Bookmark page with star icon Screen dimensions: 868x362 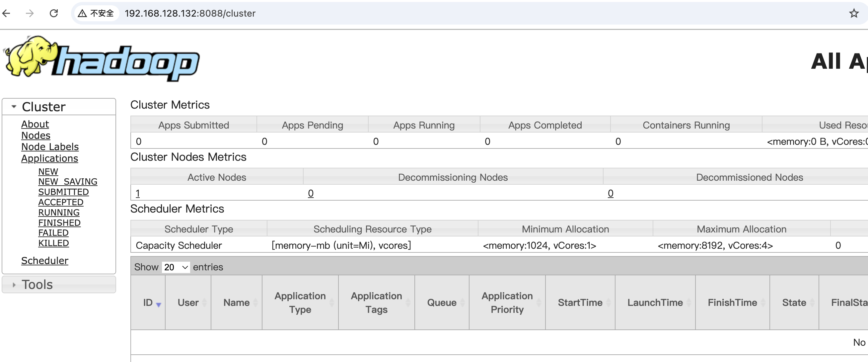point(853,13)
